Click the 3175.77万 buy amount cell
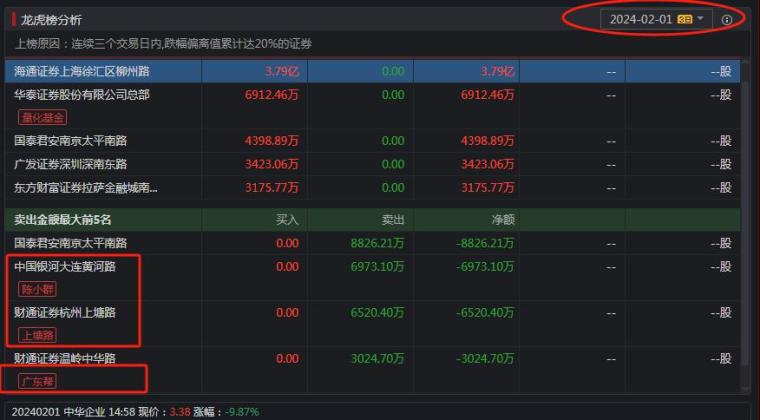 coord(271,187)
